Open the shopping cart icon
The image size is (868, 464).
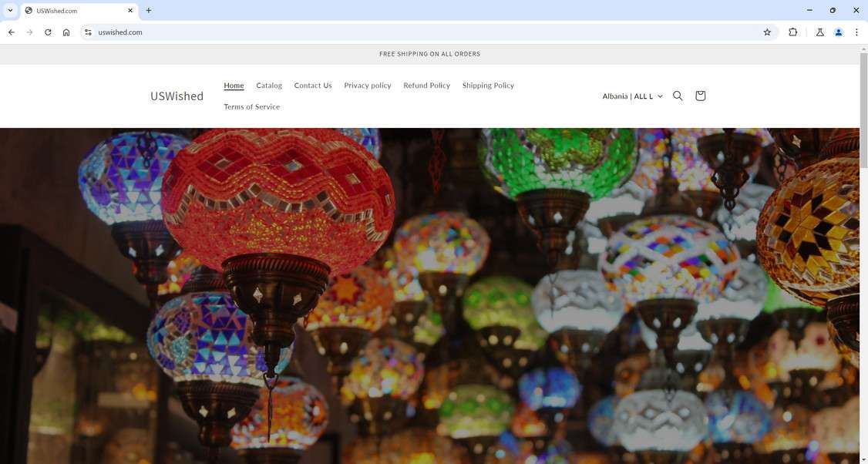700,96
